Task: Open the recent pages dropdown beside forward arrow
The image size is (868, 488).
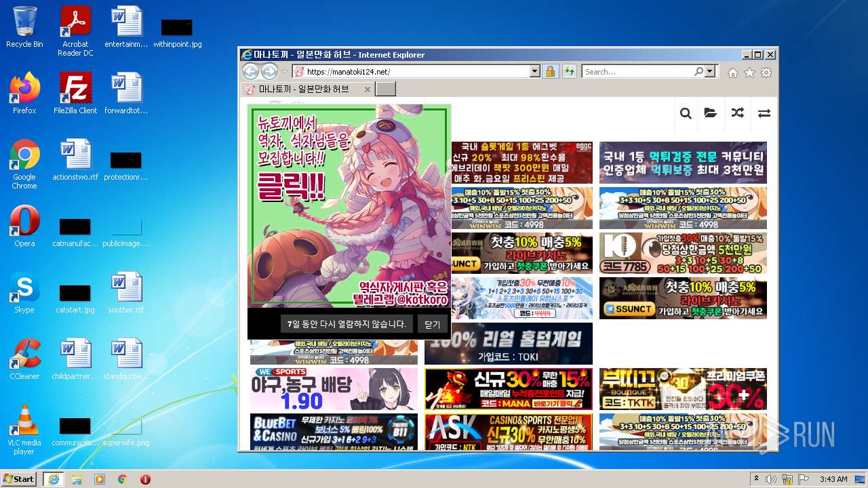Action: [x=285, y=72]
